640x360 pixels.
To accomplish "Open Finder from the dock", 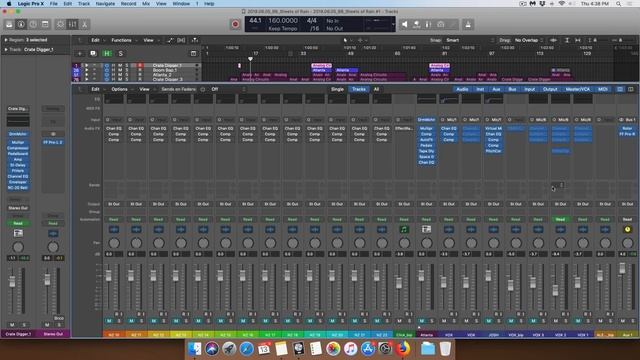I will pos(195,349).
